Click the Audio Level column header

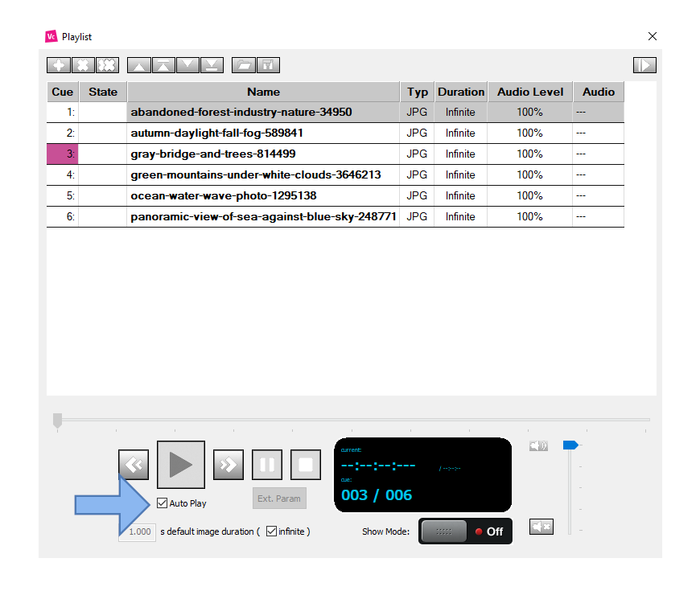pyautogui.click(x=530, y=92)
